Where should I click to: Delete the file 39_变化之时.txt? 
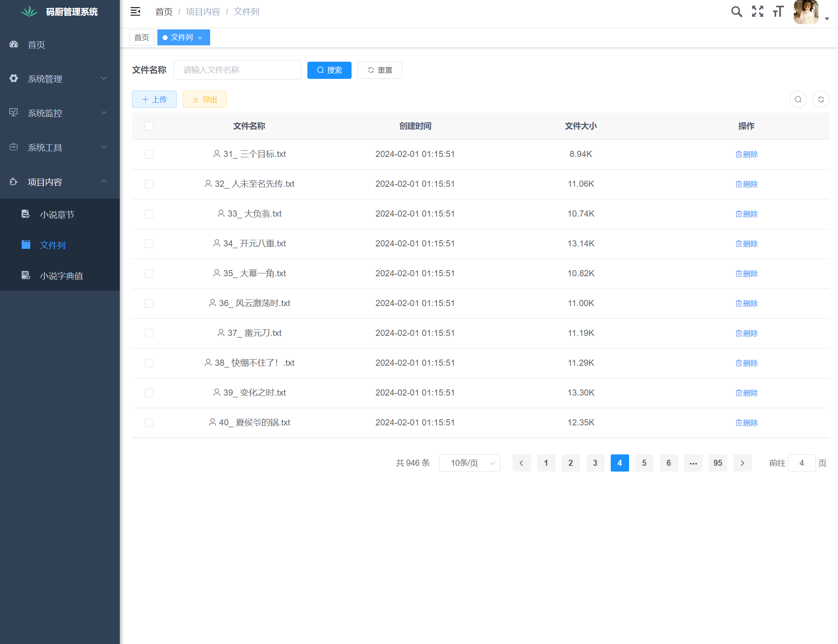pyautogui.click(x=746, y=393)
